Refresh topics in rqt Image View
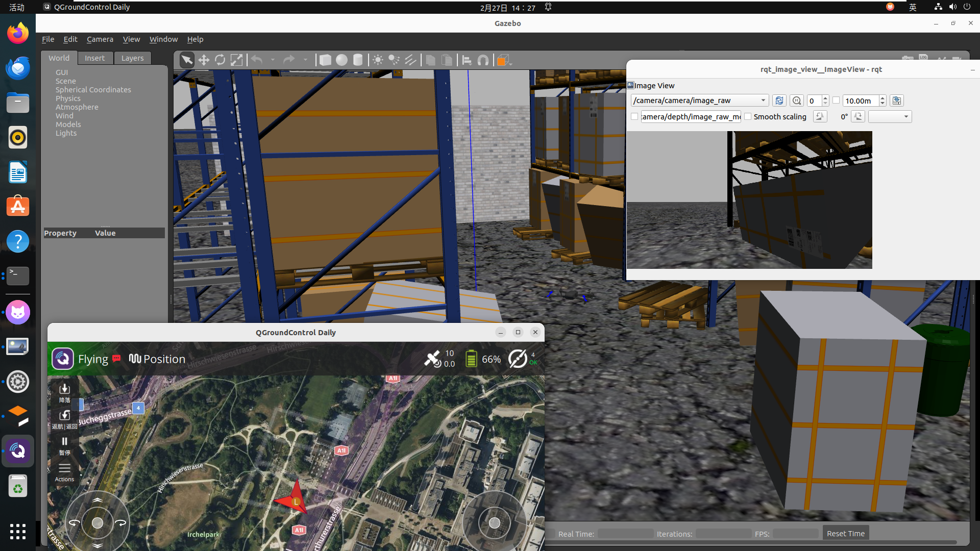The width and height of the screenshot is (980, 551). tap(779, 101)
